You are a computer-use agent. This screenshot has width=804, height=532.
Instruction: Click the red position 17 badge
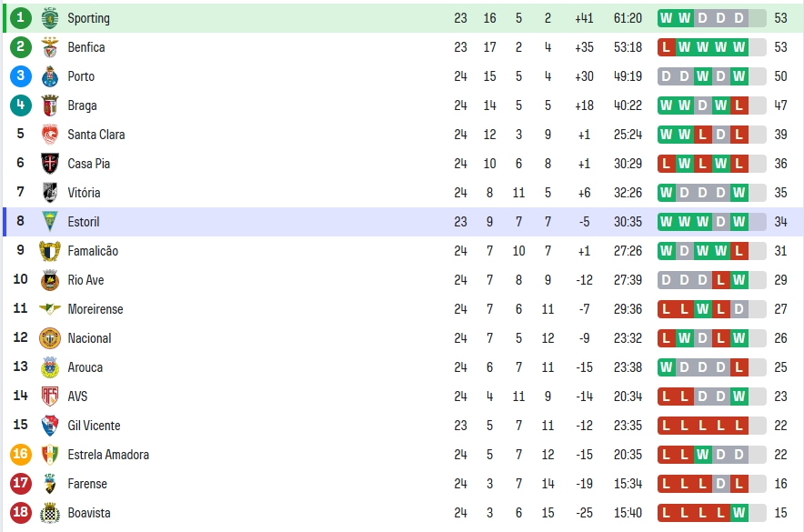coord(21,483)
